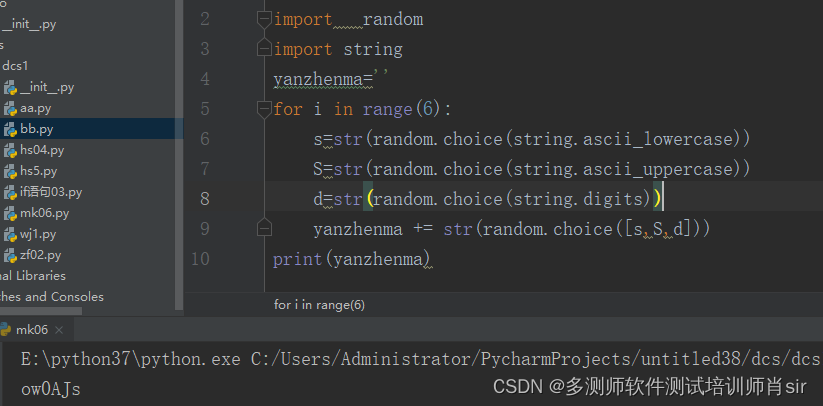Click the breadcrumb 'for i in range(6)'
The height and width of the screenshot is (406, 823).
point(319,305)
